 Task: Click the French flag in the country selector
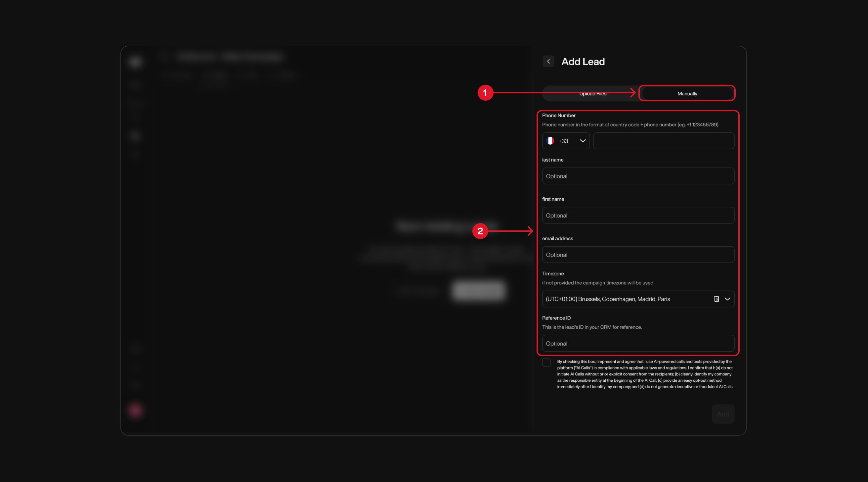pos(550,141)
